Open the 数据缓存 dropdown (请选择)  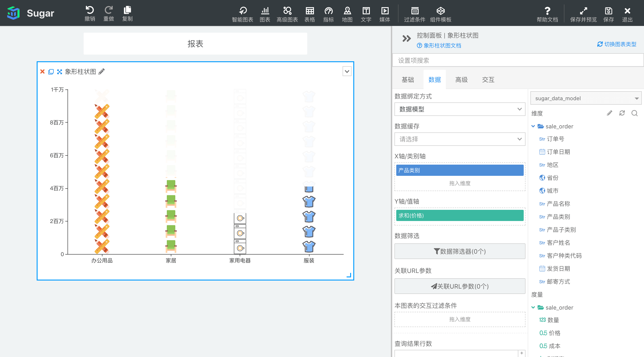tap(460, 139)
